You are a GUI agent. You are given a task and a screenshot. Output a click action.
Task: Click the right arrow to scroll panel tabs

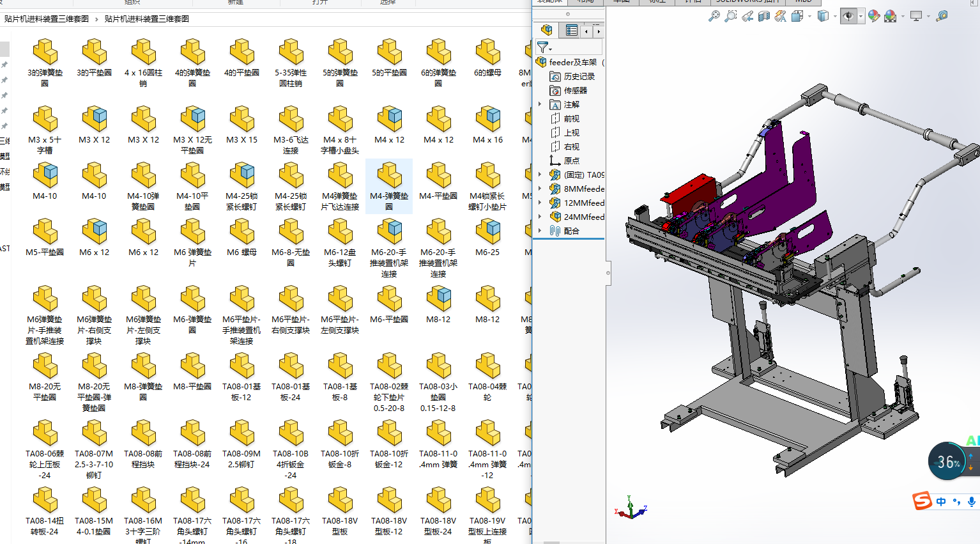pos(599,31)
